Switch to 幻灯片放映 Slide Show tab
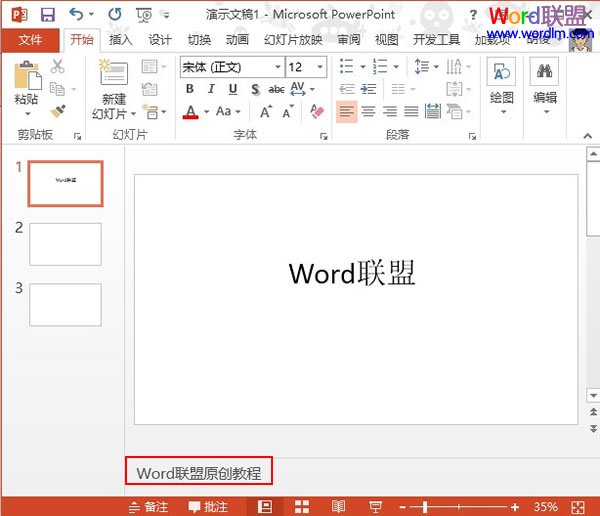Viewport: 600px width, 516px height. click(x=293, y=39)
